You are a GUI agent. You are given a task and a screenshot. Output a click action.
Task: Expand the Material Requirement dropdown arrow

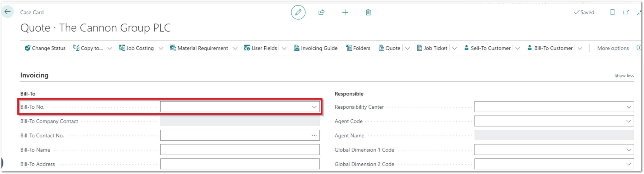pyautogui.click(x=235, y=48)
